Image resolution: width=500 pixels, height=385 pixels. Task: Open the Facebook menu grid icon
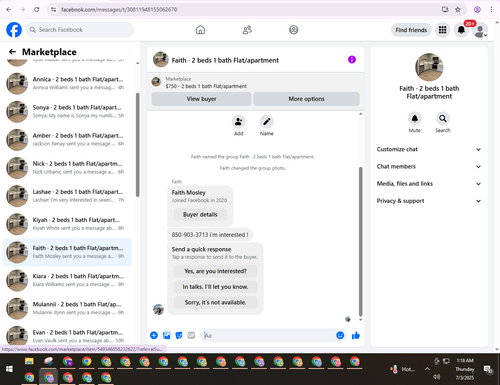pos(442,30)
